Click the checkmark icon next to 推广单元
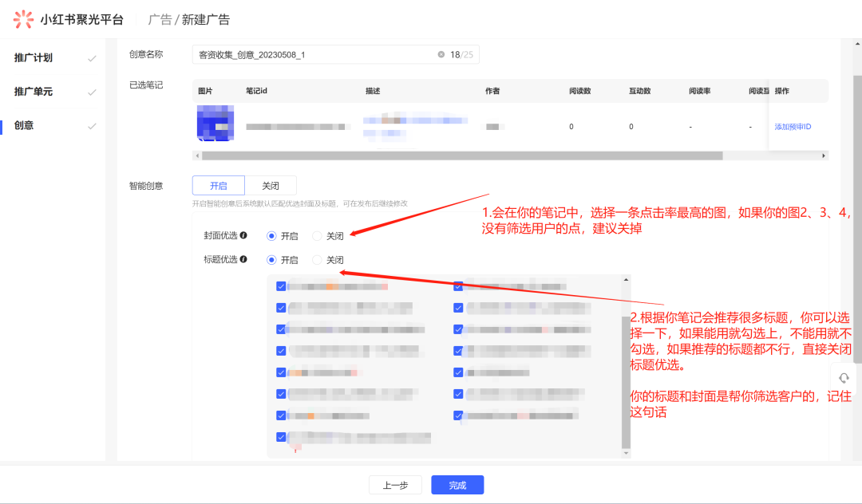The image size is (862, 504). (x=92, y=92)
